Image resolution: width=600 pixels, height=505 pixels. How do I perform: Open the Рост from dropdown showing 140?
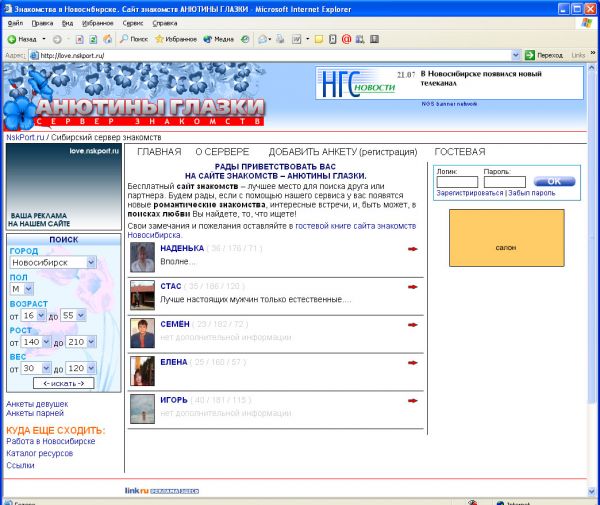point(36,342)
